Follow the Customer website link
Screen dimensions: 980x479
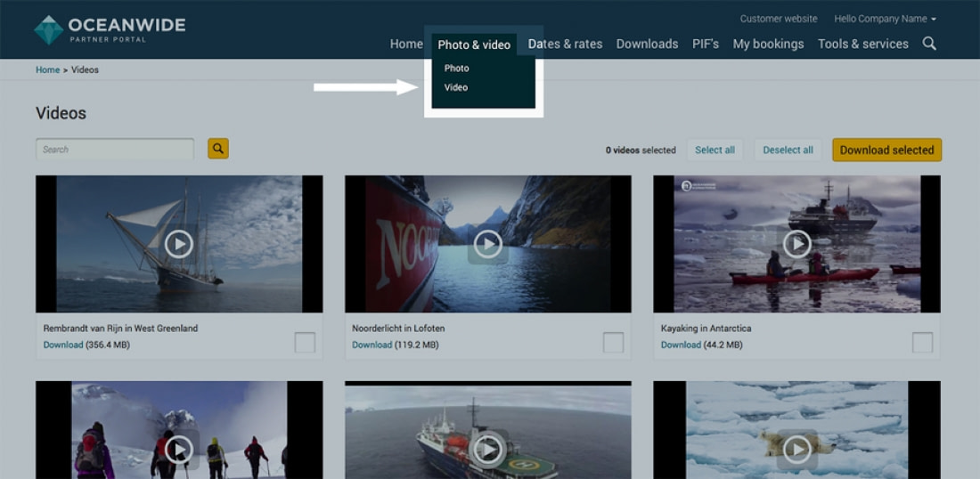pos(779,19)
